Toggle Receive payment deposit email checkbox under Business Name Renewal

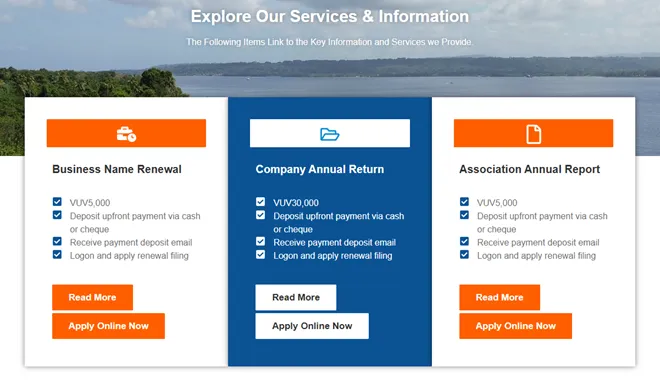click(57, 241)
